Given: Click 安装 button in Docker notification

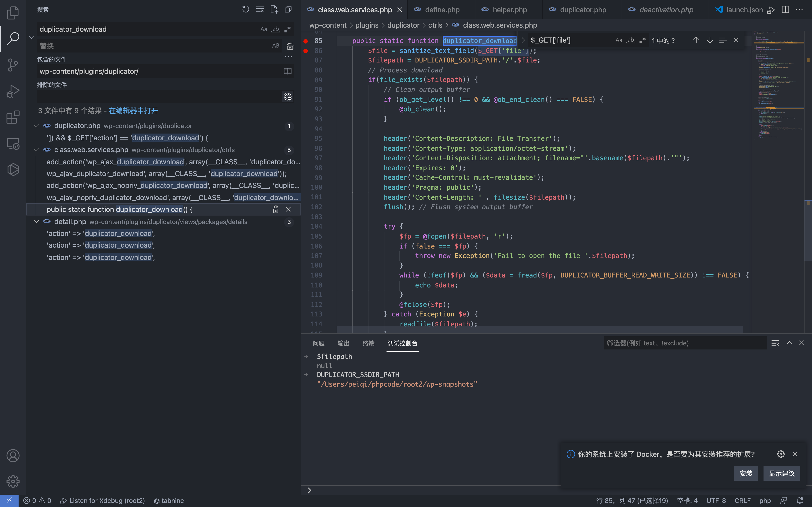Looking at the screenshot, I should 746,473.
